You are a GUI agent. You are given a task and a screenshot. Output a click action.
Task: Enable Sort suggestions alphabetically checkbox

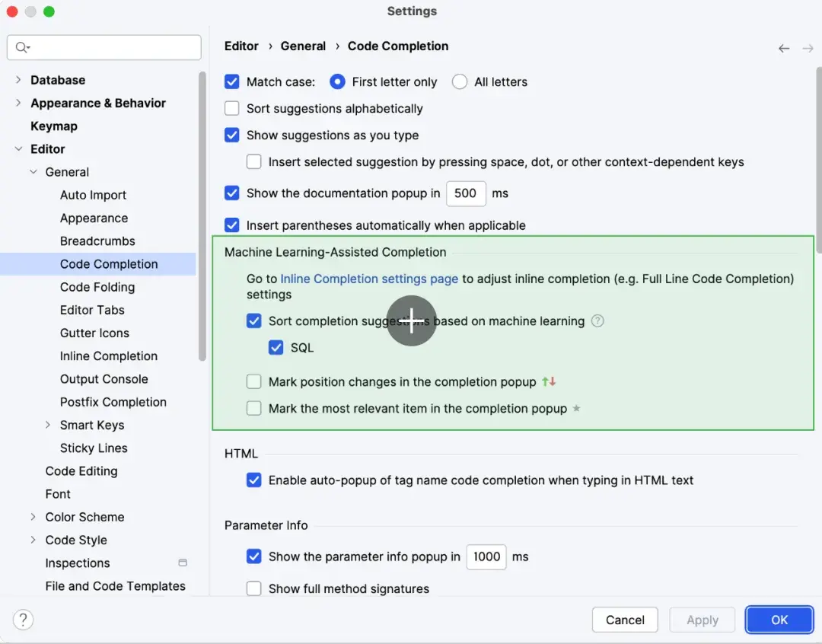[232, 109]
